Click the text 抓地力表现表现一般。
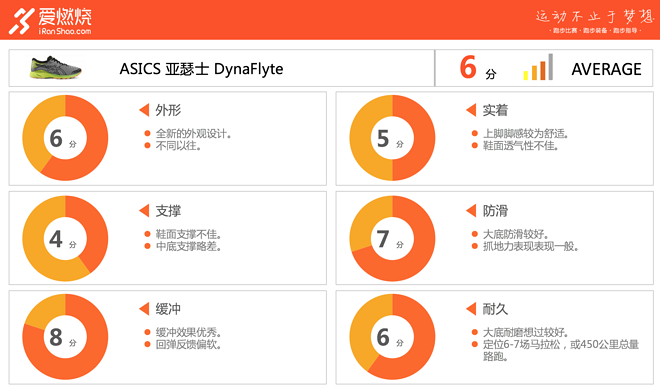The image size is (660, 388). tap(530, 246)
